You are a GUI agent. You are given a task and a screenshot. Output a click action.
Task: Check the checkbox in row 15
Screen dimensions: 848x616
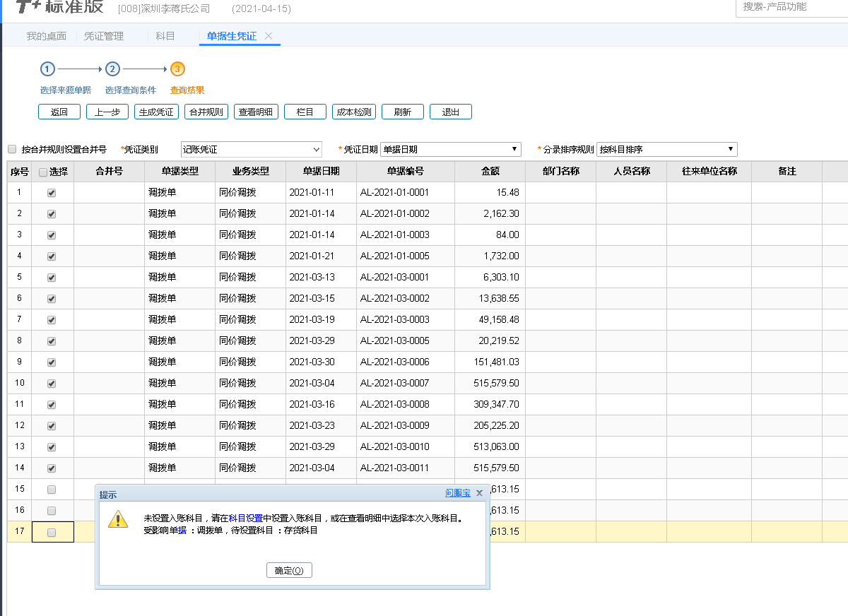[x=52, y=490]
